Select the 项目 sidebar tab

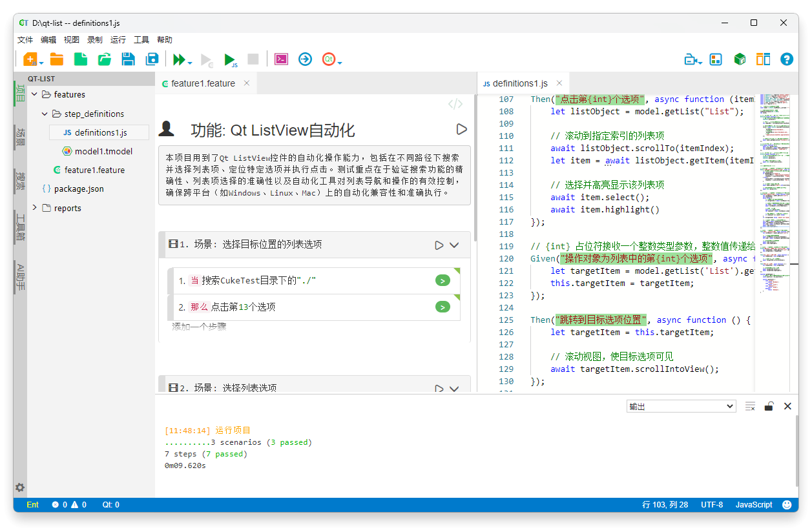(x=20, y=94)
